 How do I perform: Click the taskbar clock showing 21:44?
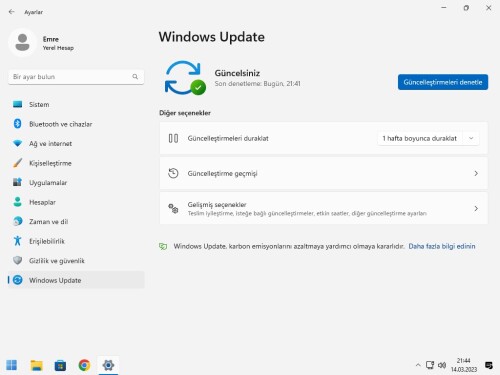[x=464, y=365]
